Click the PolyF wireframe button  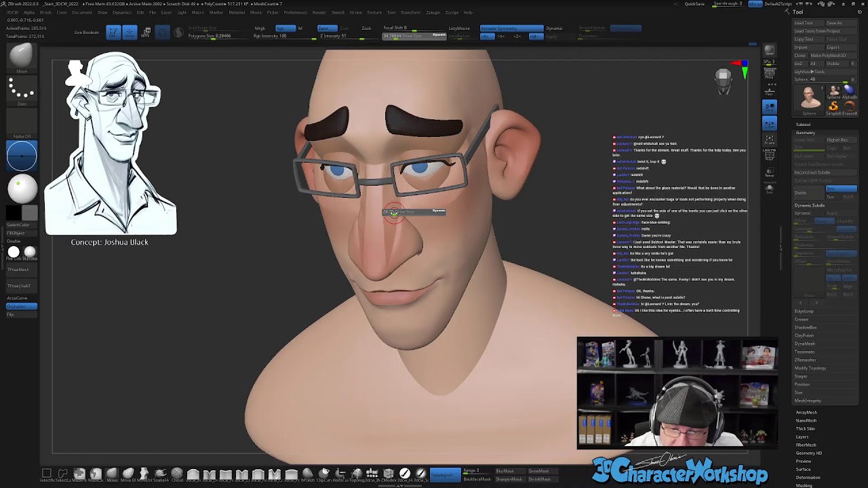(769, 157)
